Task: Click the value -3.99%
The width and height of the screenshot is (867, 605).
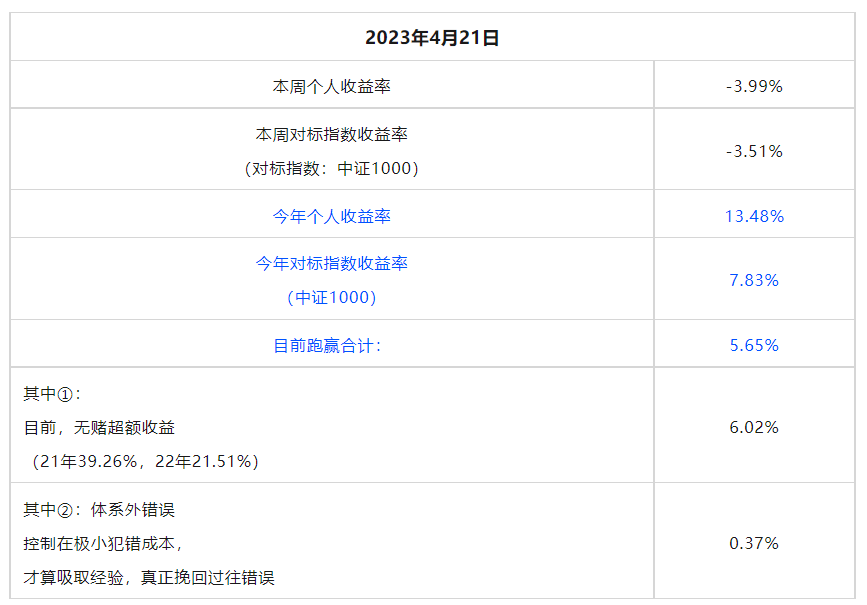Action: 754,86
